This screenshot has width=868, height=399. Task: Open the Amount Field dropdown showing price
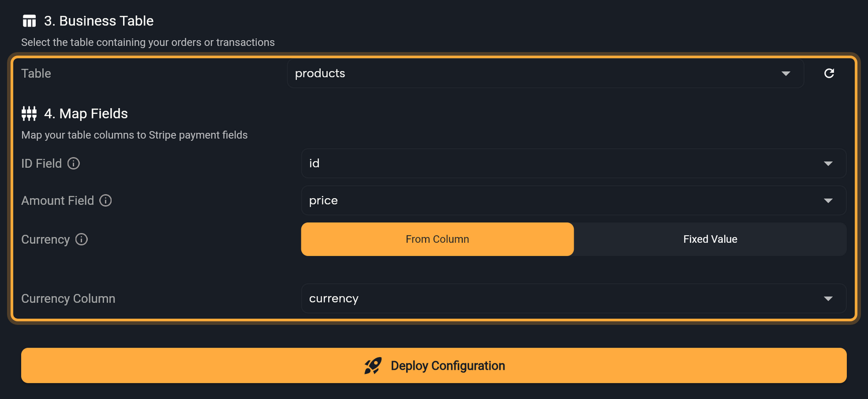point(573,200)
